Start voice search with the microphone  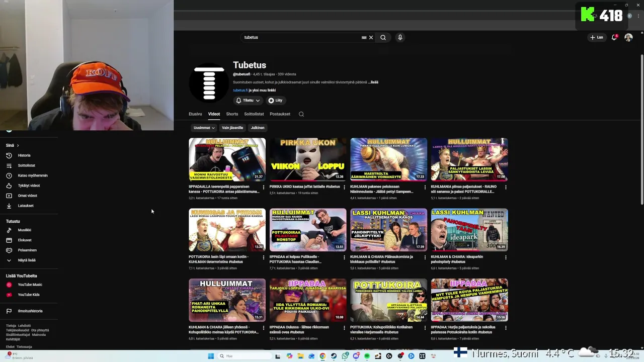coord(400,37)
